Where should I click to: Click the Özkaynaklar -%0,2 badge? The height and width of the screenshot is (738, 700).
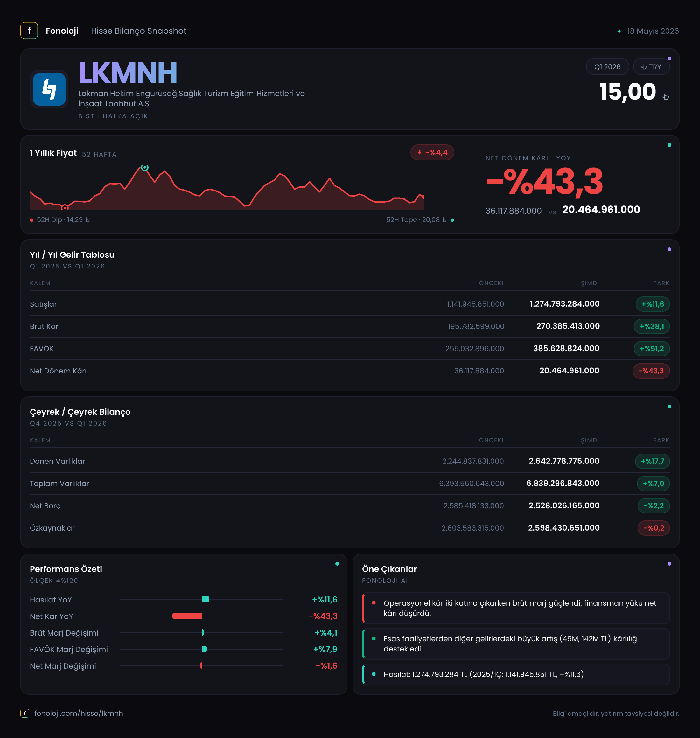click(x=653, y=528)
